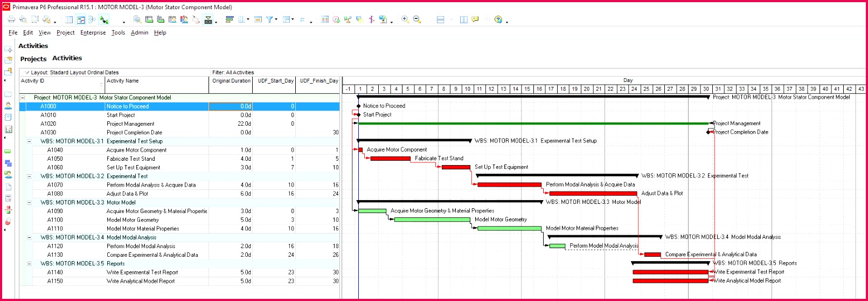Select activity A1050 Fabricate Test Stand

coord(179,159)
